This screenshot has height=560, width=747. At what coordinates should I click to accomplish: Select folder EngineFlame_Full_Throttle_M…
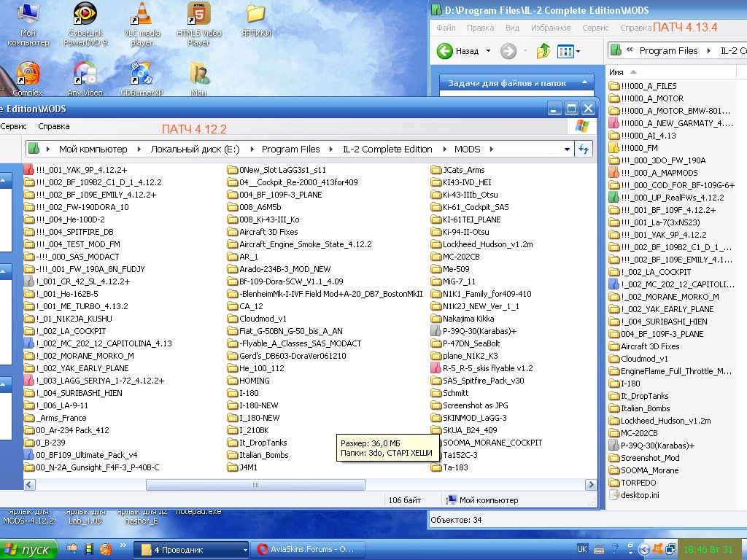(670, 371)
